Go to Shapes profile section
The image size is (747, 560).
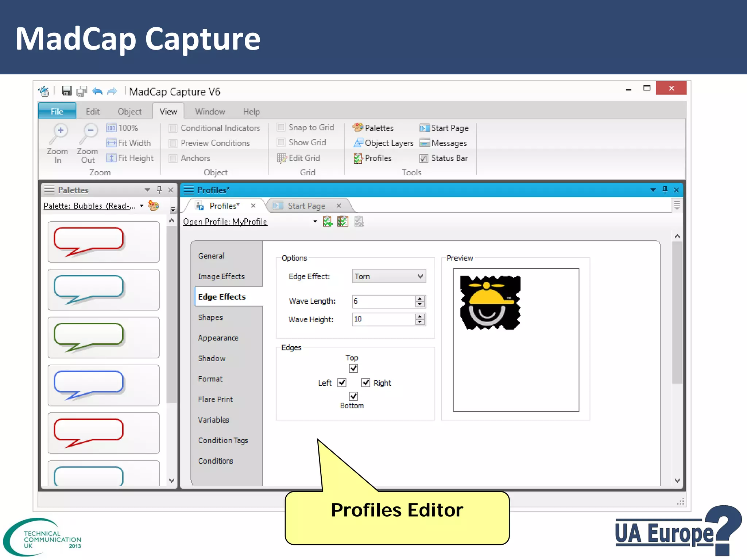[x=210, y=317]
